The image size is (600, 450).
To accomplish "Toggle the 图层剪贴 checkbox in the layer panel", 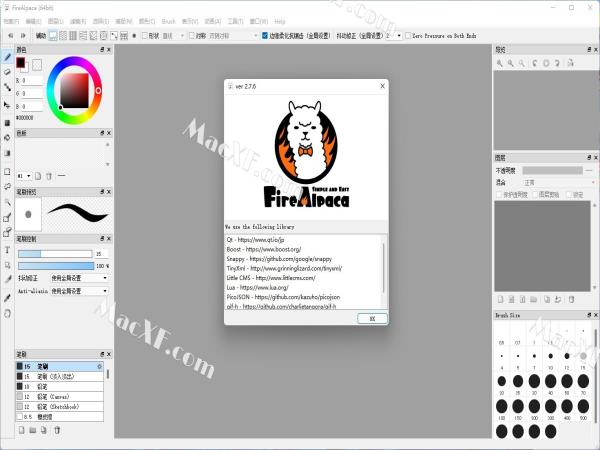I will click(535, 195).
